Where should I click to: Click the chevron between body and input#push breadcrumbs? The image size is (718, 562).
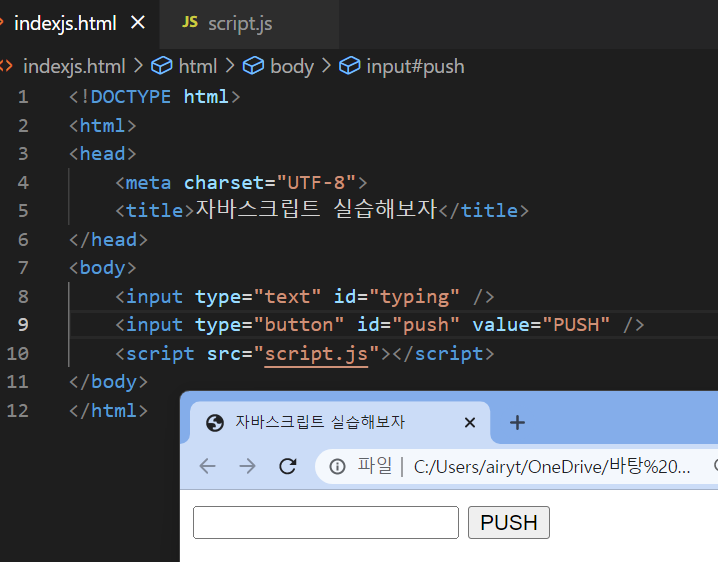click(x=326, y=66)
